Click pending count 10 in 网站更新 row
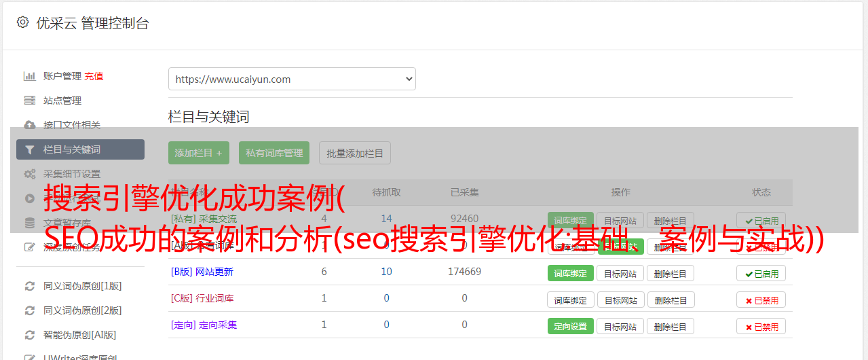This screenshot has height=360, width=868. point(387,272)
